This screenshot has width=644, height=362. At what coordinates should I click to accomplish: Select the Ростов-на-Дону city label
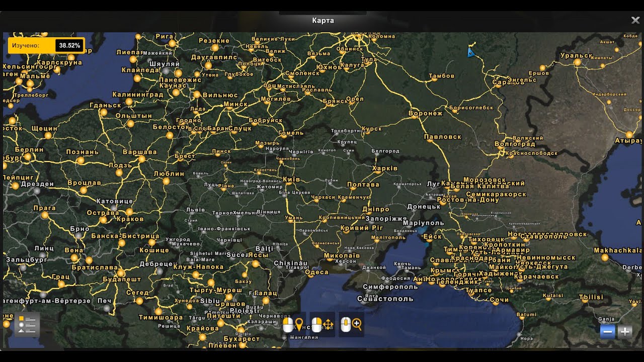[468, 200]
